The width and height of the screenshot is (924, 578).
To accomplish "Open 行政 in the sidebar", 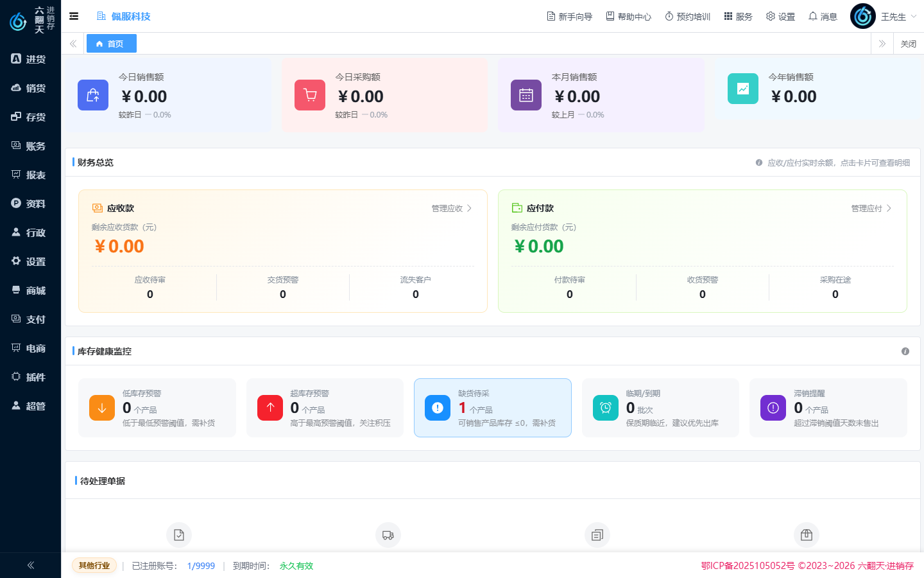I will 30,232.
